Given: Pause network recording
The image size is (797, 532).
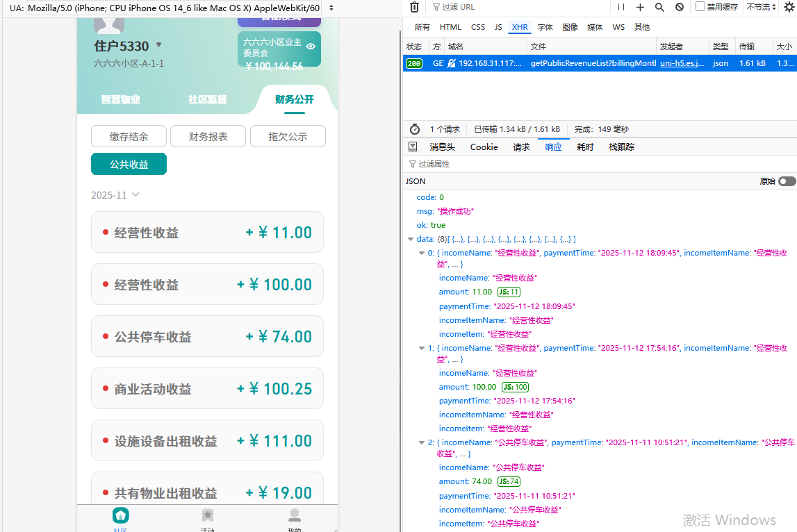Looking at the screenshot, I should pos(621,7).
